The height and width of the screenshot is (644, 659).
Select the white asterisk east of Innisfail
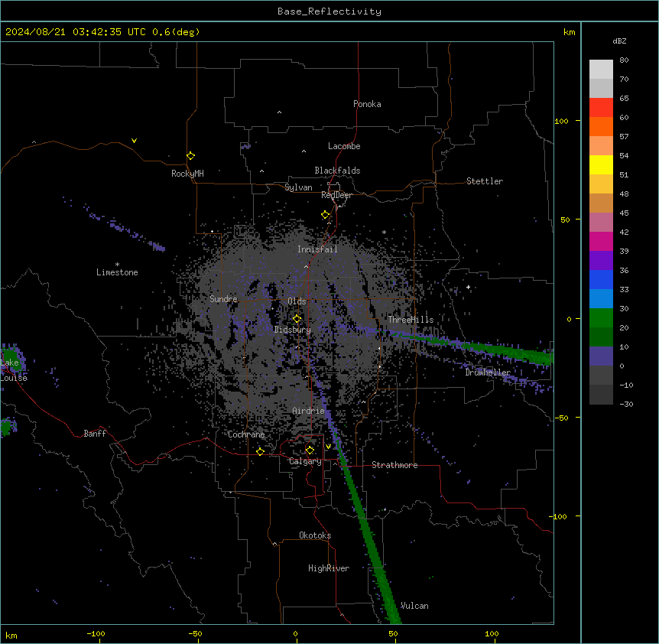coord(384,232)
